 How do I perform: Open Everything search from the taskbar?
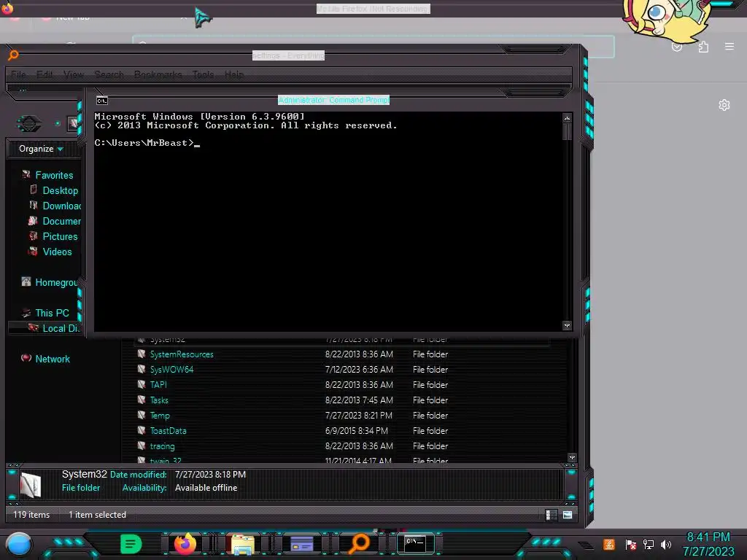359,544
